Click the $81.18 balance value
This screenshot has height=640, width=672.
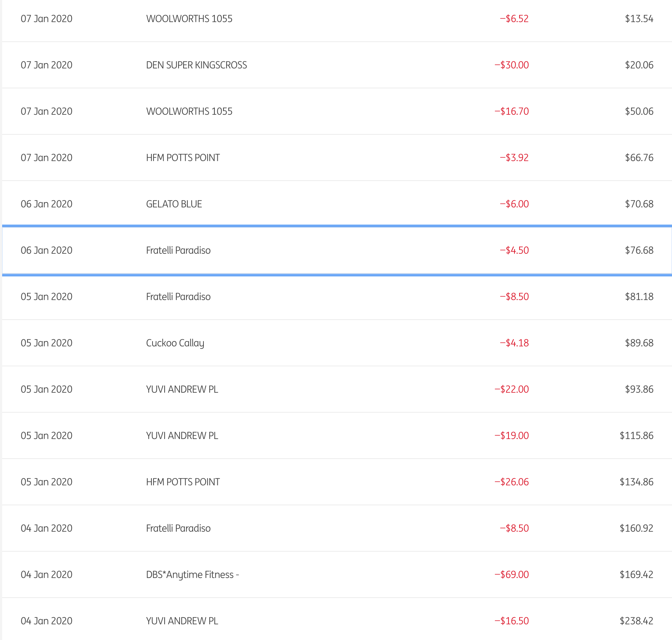tap(639, 296)
